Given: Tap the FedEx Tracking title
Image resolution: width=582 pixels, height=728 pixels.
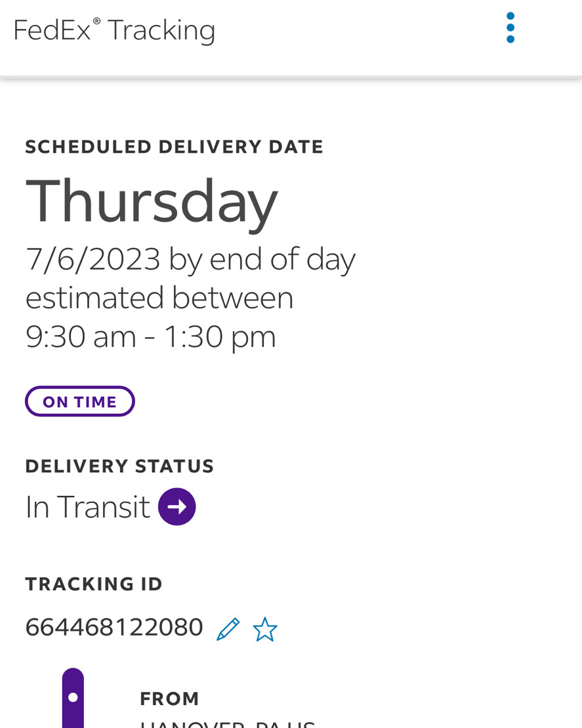Looking at the screenshot, I should click(x=114, y=31).
